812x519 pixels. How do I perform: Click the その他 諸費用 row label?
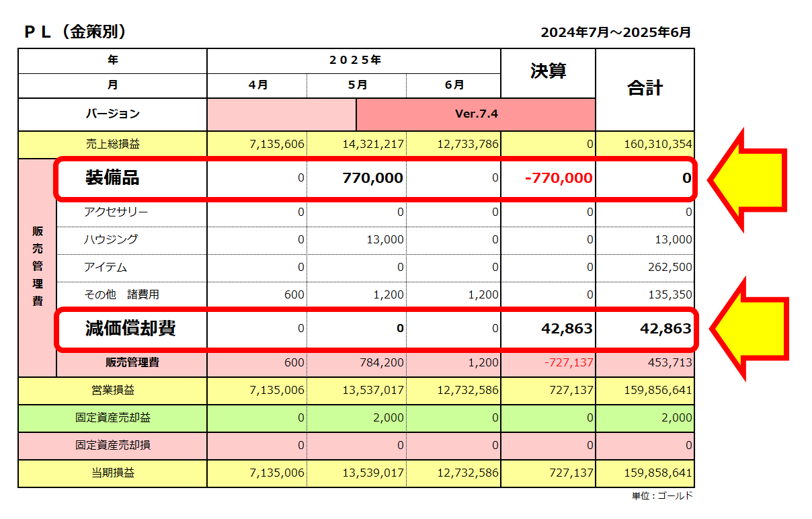pos(122,295)
